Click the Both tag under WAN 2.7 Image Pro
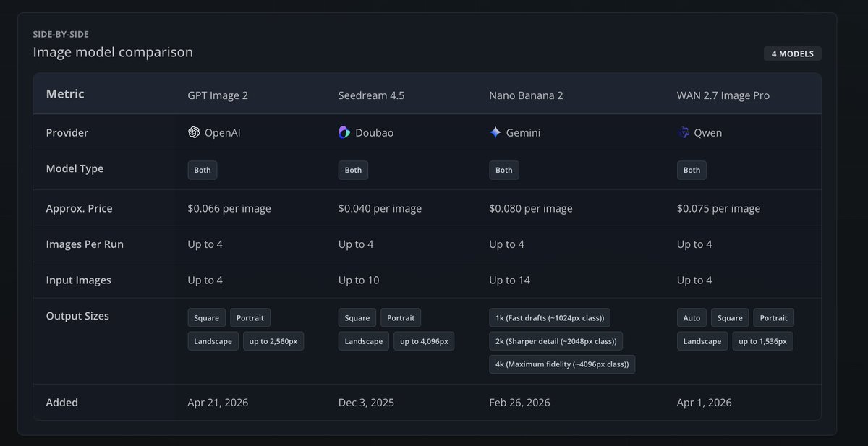The width and height of the screenshot is (868, 446). tap(692, 170)
